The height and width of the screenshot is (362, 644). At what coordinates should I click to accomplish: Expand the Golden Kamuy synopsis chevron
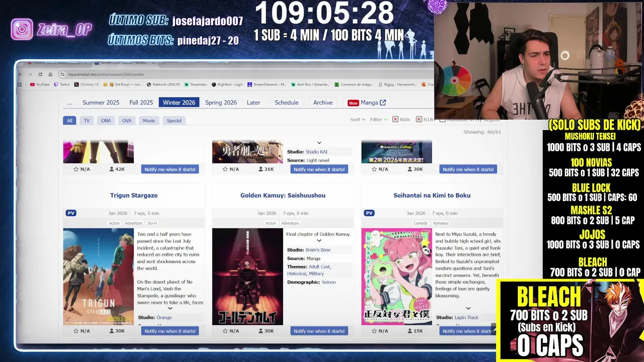tap(319, 241)
